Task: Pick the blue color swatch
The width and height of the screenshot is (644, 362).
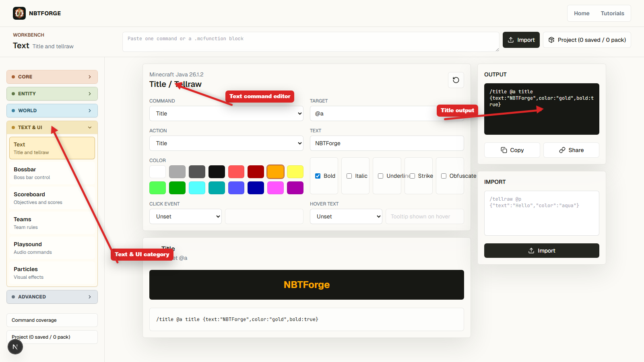Action: 236,188
